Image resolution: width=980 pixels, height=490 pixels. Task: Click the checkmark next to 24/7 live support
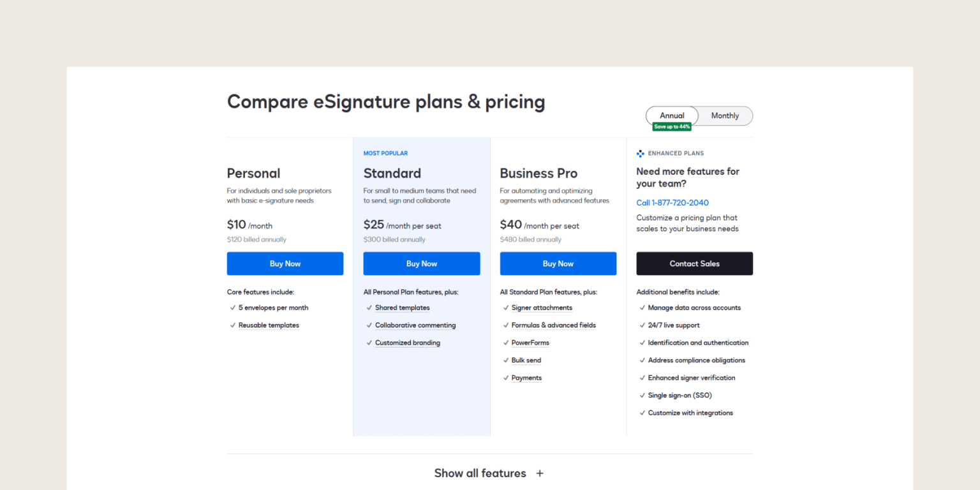642,325
